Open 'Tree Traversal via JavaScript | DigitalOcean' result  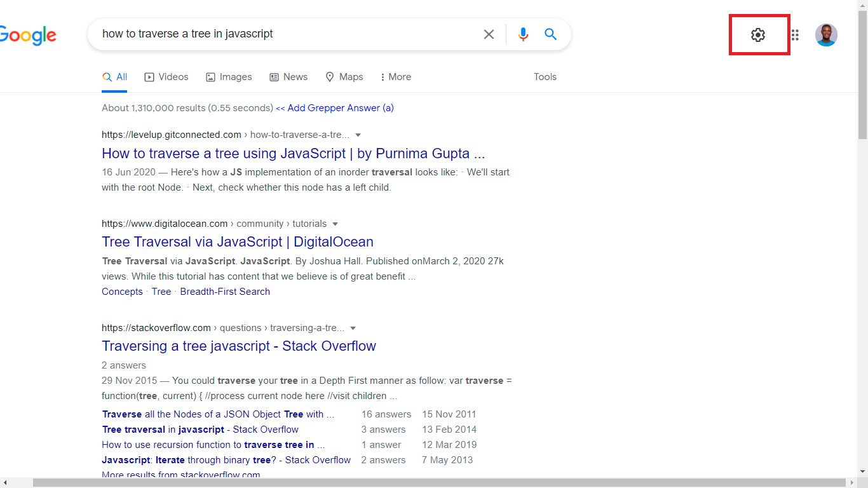[238, 241]
